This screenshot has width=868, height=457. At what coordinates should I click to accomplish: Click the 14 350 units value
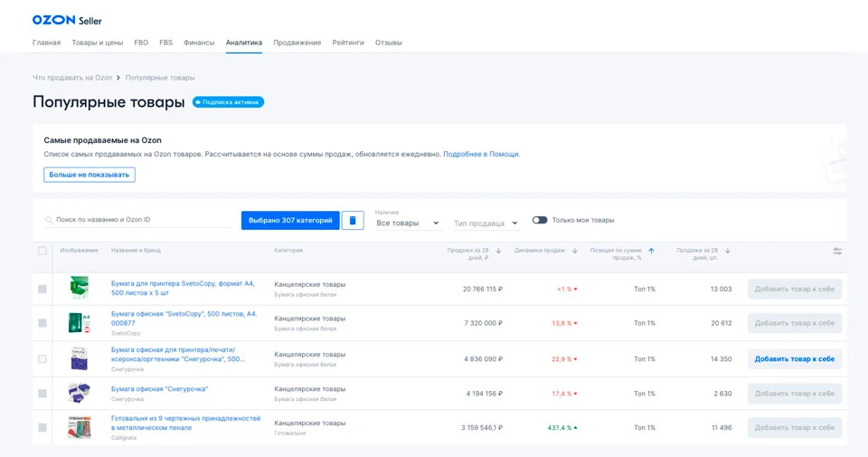(722, 359)
